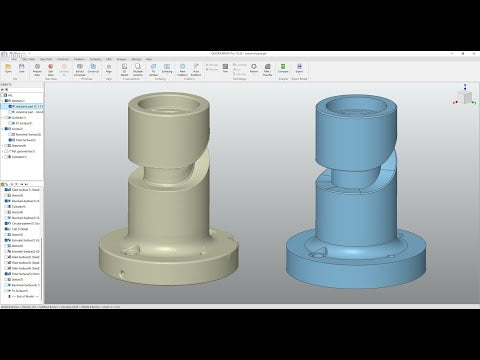Collapse the Surfaces tree node
The height and width of the screenshot is (360, 480).
click(2, 118)
